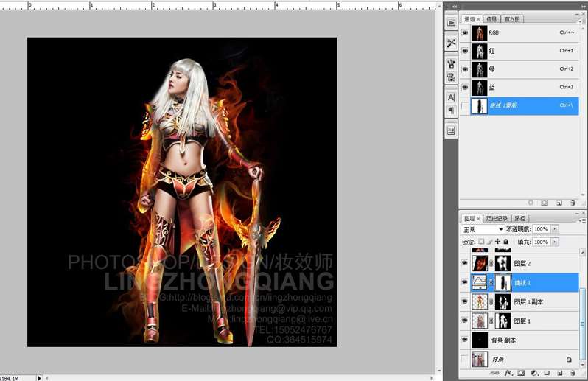Create new fill or adjustment layer icon

(x=534, y=373)
